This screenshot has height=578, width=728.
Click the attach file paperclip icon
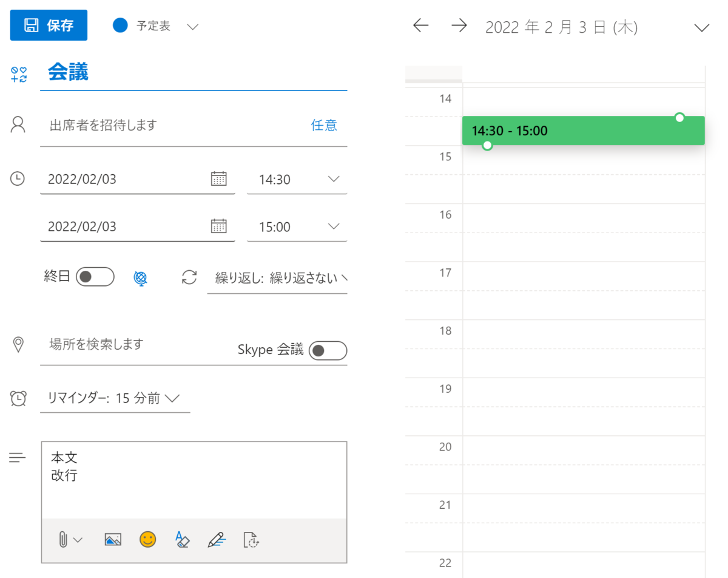[x=63, y=539]
